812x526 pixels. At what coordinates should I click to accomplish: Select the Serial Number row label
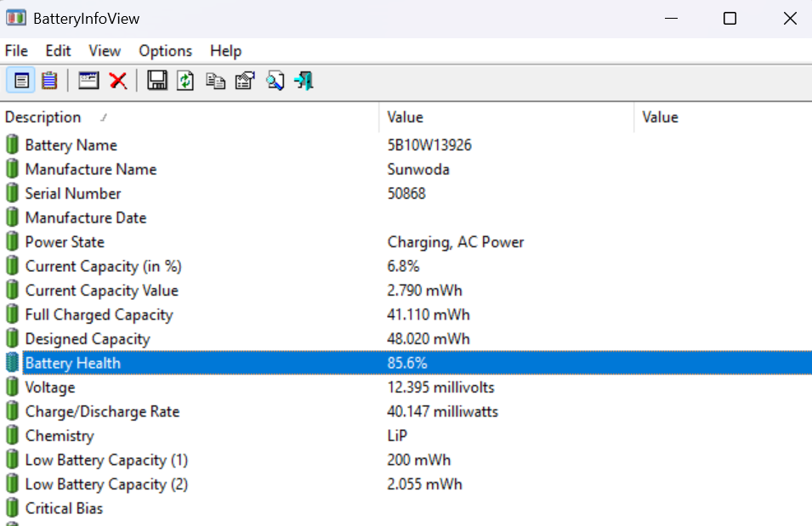[73, 193]
